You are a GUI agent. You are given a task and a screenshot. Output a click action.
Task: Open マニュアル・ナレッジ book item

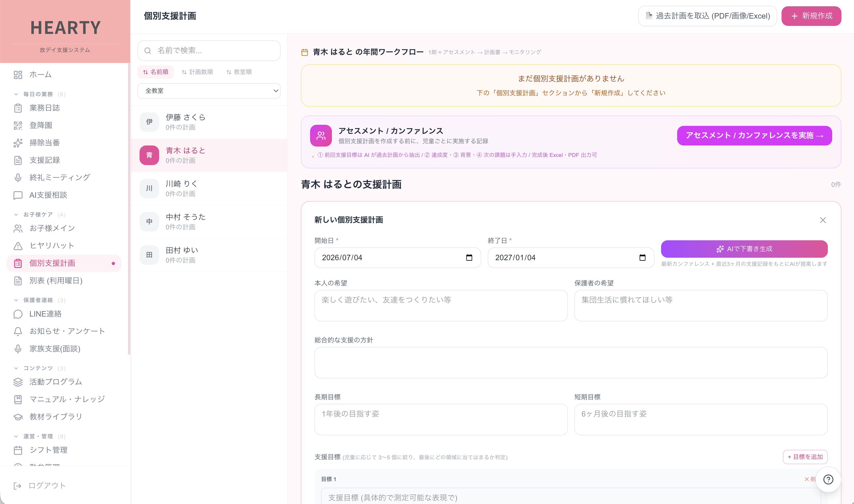64,399
